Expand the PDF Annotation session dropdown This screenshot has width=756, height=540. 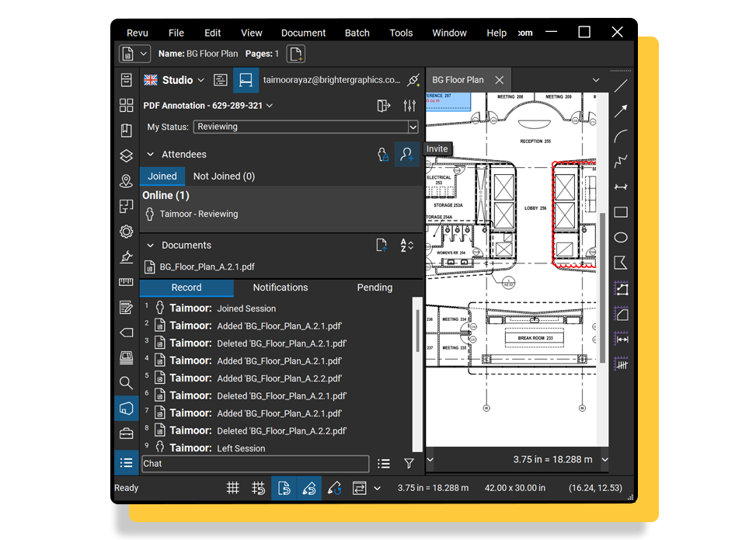(269, 105)
